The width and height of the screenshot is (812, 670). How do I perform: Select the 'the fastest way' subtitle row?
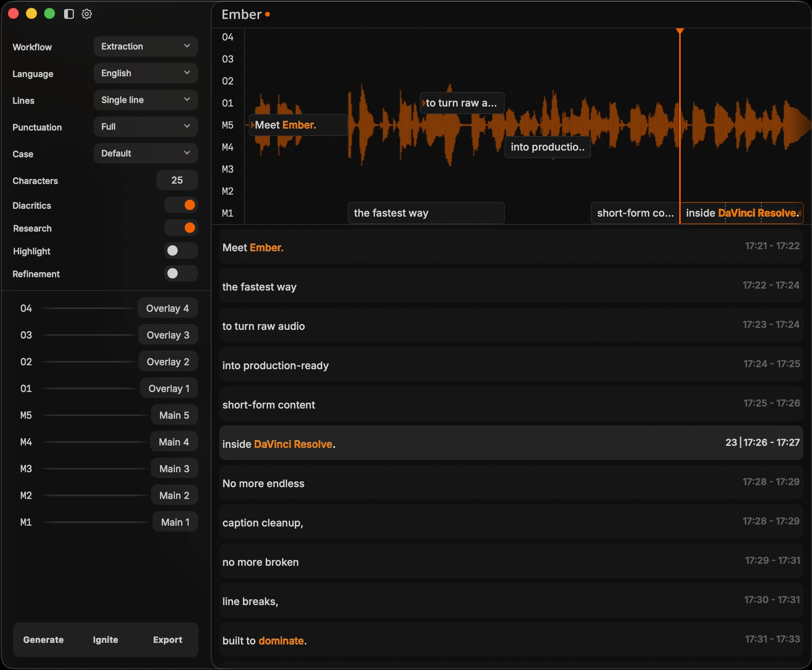(x=511, y=286)
